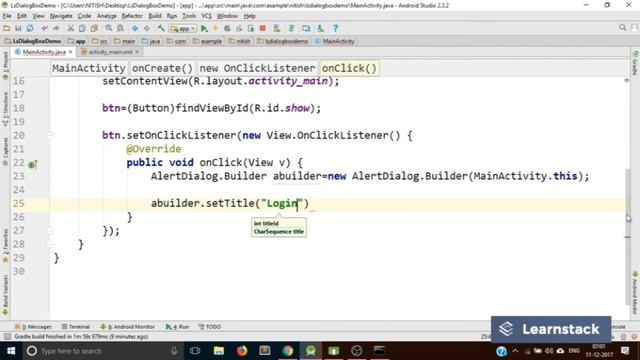Click the Redo arrow icon

[x=56, y=28]
